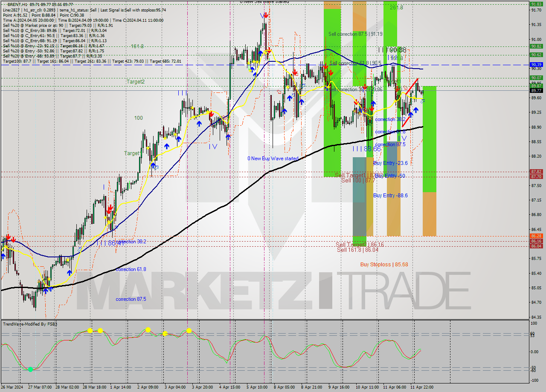This screenshot has width=546, height=392.
Task: Click the 85.40 price scale value
Action: point(536,273)
